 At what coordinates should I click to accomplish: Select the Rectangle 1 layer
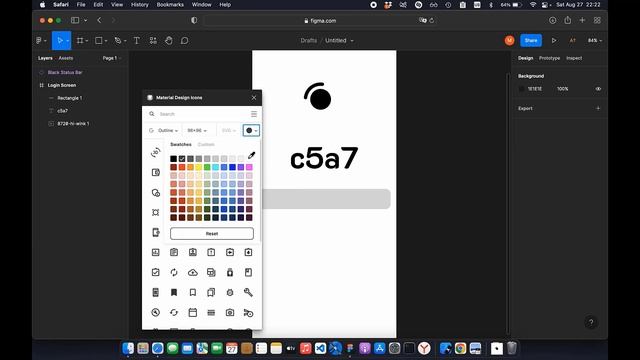click(70, 98)
